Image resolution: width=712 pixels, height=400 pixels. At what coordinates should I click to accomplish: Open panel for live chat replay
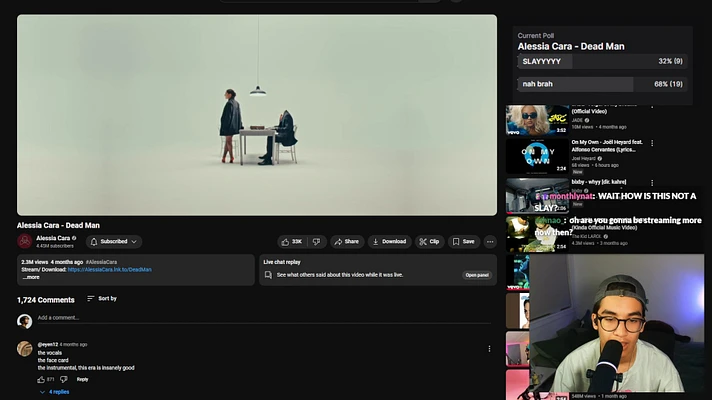coord(477,275)
